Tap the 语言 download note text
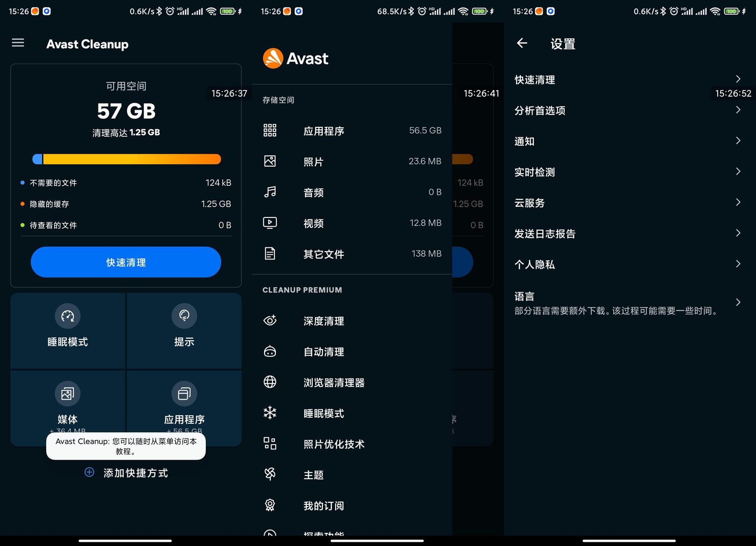 coord(617,311)
